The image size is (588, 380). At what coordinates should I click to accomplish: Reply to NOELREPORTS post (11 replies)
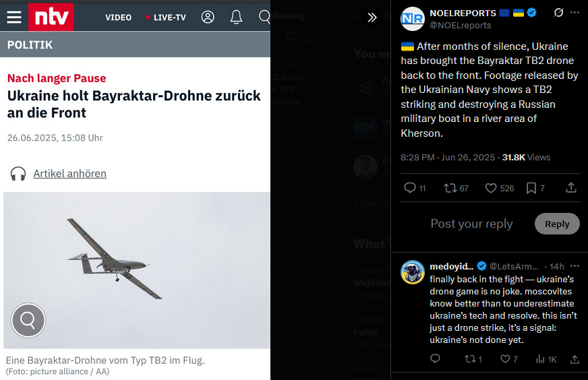[x=415, y=188]
